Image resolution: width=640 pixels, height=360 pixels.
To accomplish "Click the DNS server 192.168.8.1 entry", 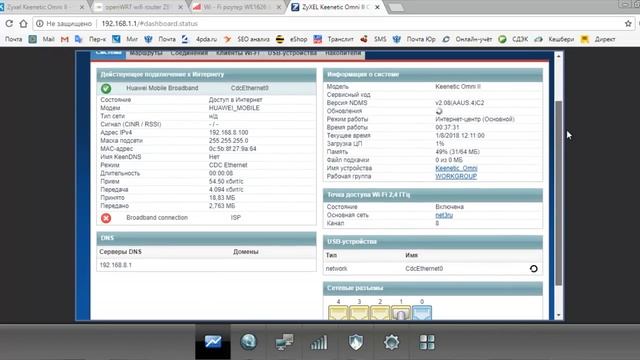I will pos(116,265).
